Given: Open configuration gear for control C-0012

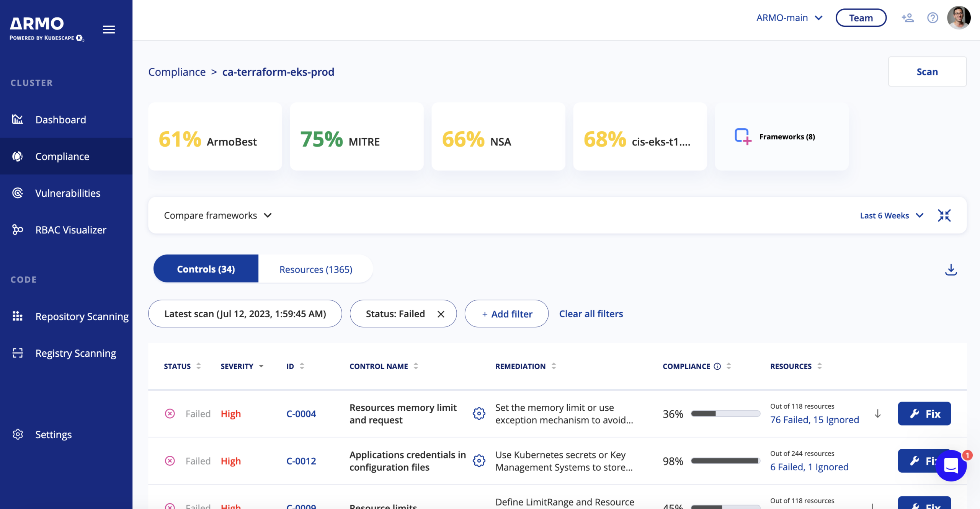Looking at the screenshot, I should coord(479,461).
